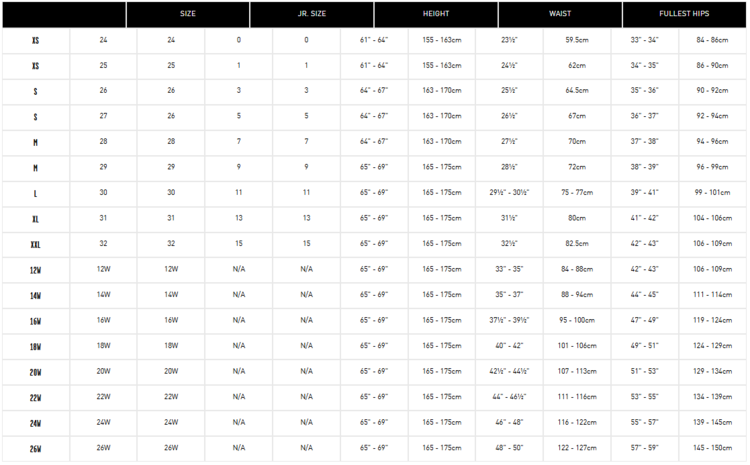This screenshot has height=465, width=750.
Task: Click the 82.5cm waist cell
Action: 576,244
